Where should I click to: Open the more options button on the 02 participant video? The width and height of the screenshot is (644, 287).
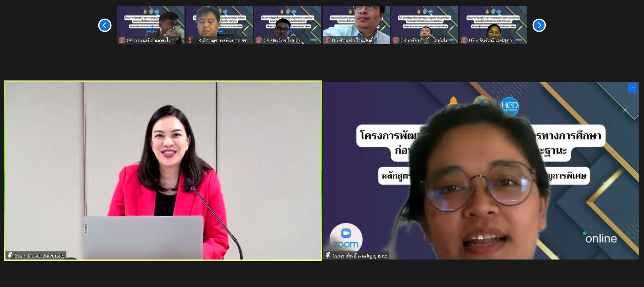pos(632,88)
